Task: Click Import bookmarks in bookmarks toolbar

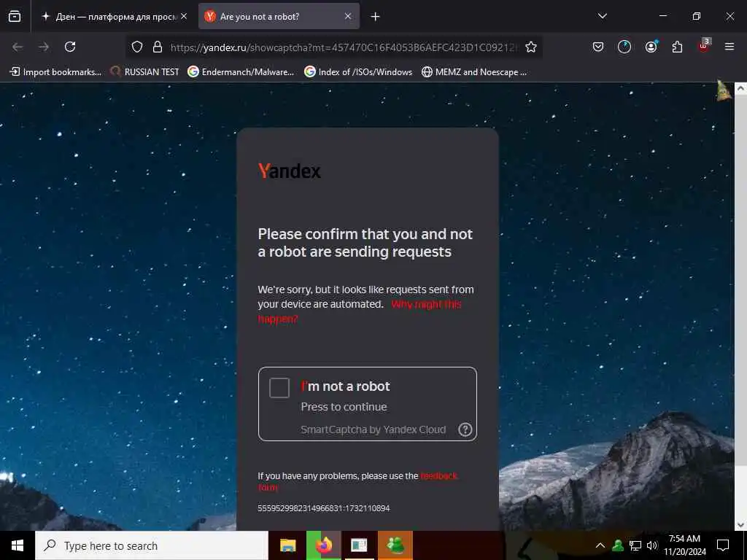Action: [55, 72]
